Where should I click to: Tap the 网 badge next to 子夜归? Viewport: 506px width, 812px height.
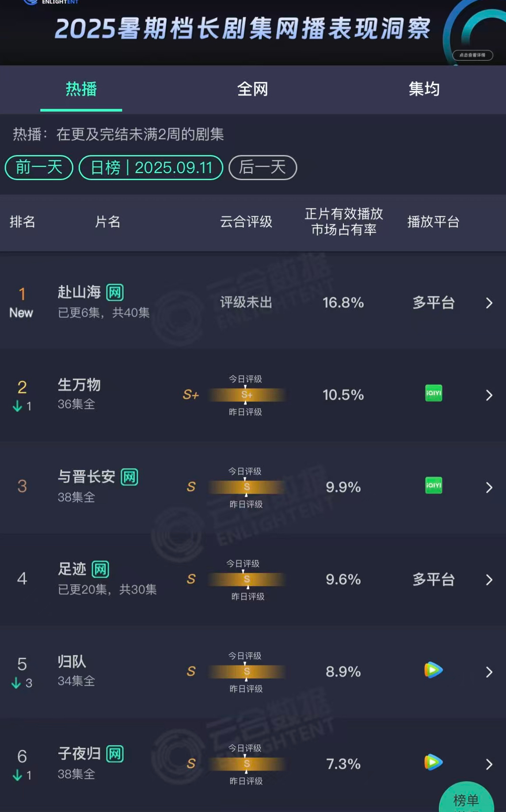tap(115, 754)
